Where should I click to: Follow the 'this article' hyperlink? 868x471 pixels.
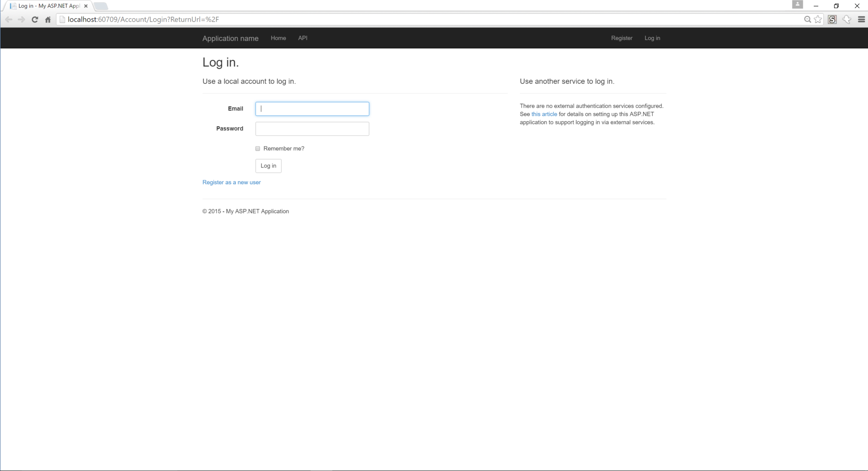pos(544,114)
